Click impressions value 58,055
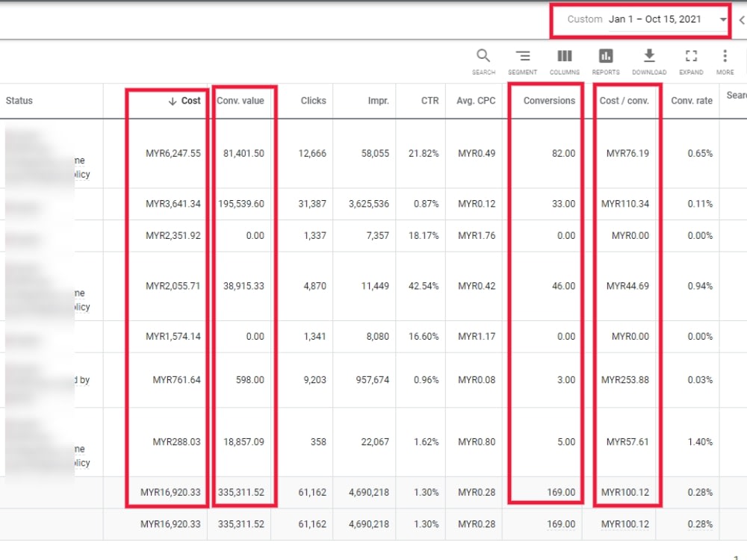 (x=375, y=153)
